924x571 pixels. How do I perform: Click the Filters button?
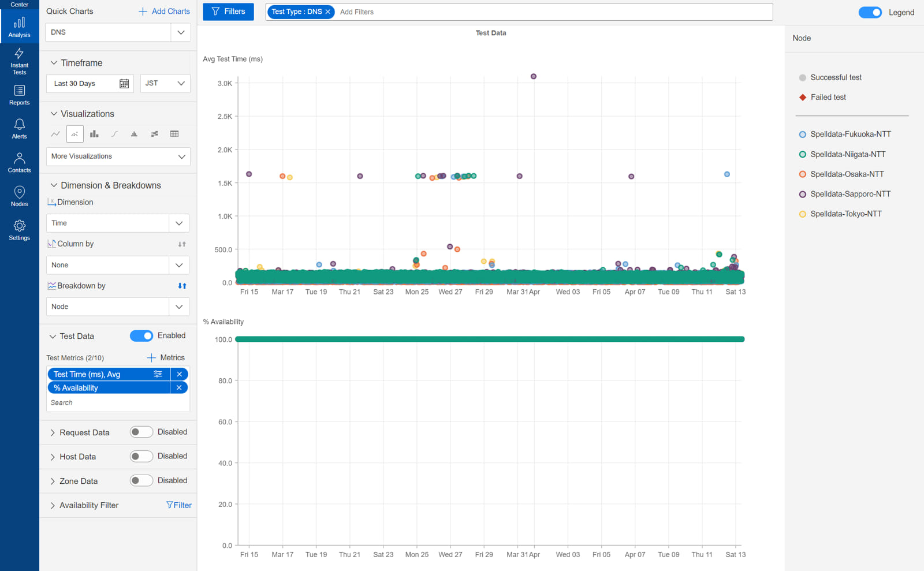[228, 12]
